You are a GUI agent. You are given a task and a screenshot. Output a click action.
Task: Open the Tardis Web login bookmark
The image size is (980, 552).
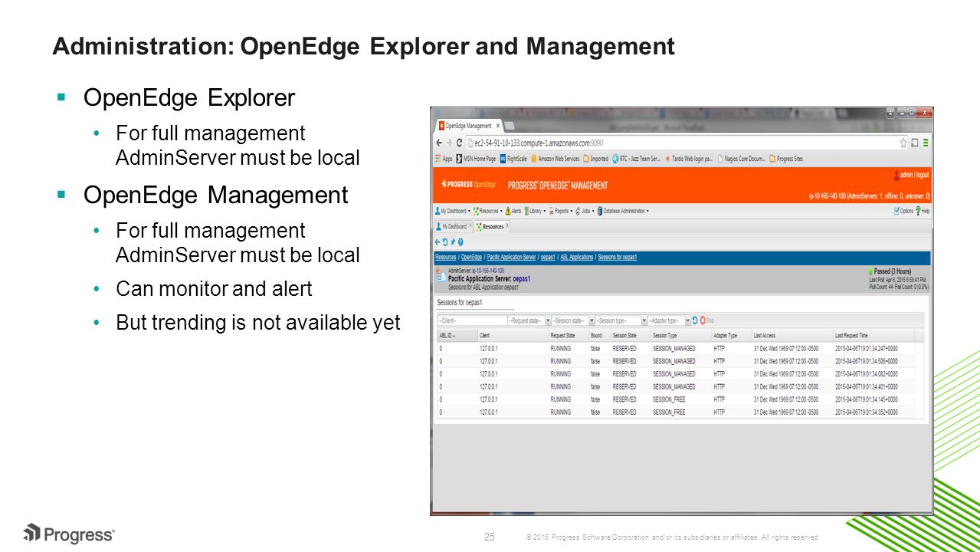[689, 159]
